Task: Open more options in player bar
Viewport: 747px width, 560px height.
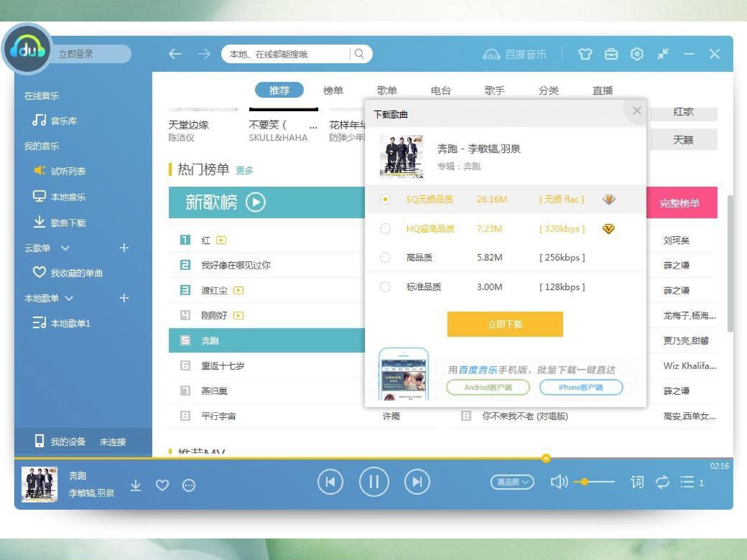Action: (189, 485)
